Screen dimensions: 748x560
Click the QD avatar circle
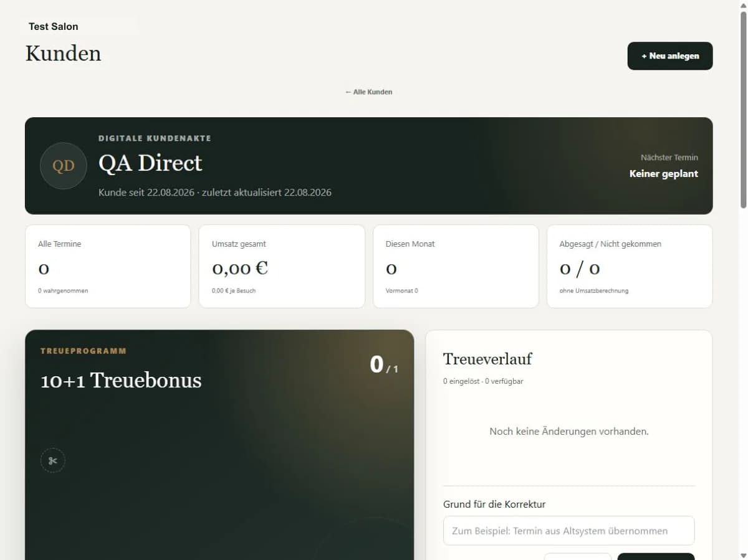64,166
